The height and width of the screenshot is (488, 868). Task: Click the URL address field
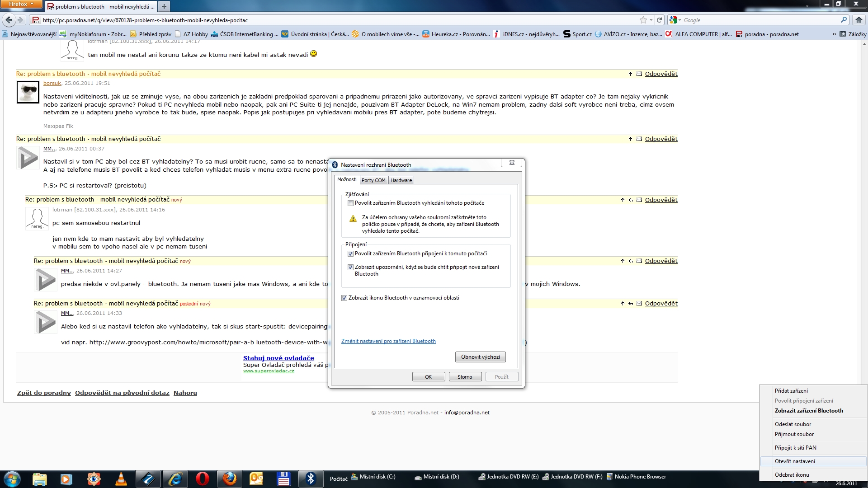coord(316,20)
